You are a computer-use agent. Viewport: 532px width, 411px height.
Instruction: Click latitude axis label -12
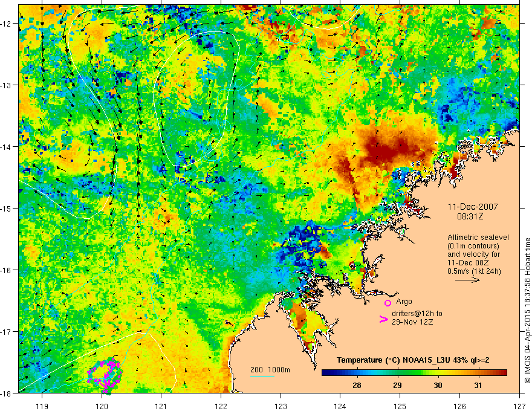click(x=6, y=24)
